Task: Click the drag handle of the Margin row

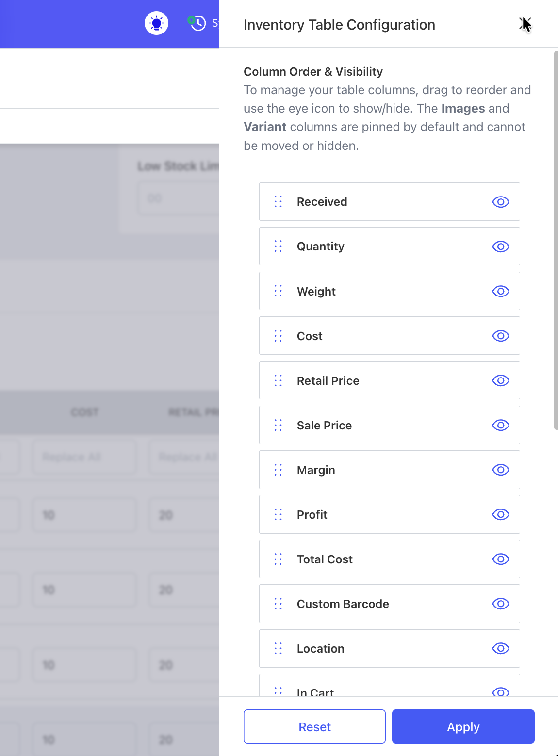Action: 278,470
